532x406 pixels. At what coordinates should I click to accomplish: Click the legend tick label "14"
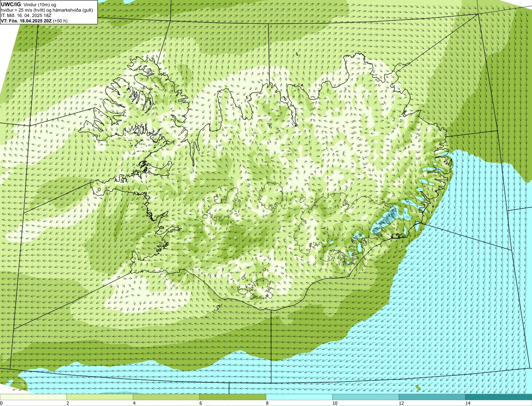pyautogui.click(x=468, y=403)
